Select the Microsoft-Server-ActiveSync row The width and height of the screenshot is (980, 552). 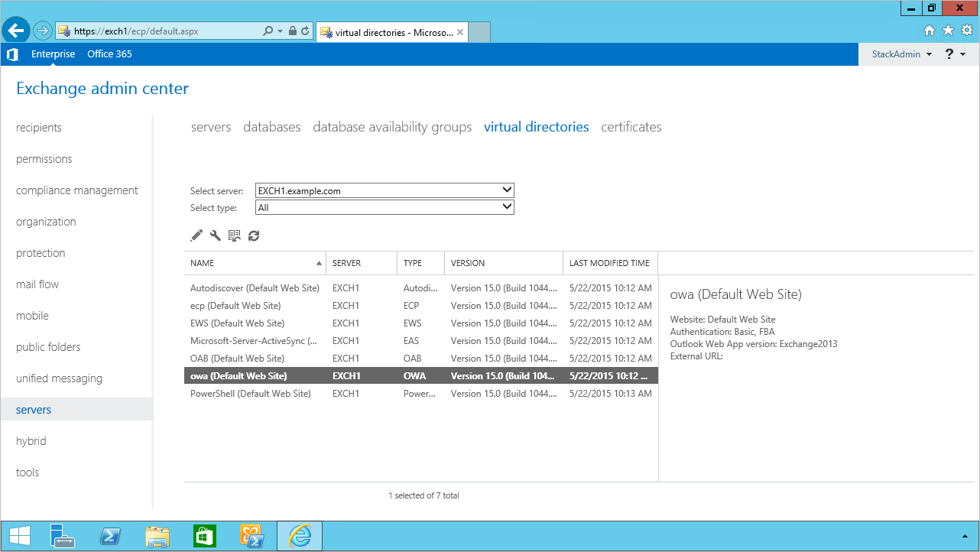click(x=420, y=341)
